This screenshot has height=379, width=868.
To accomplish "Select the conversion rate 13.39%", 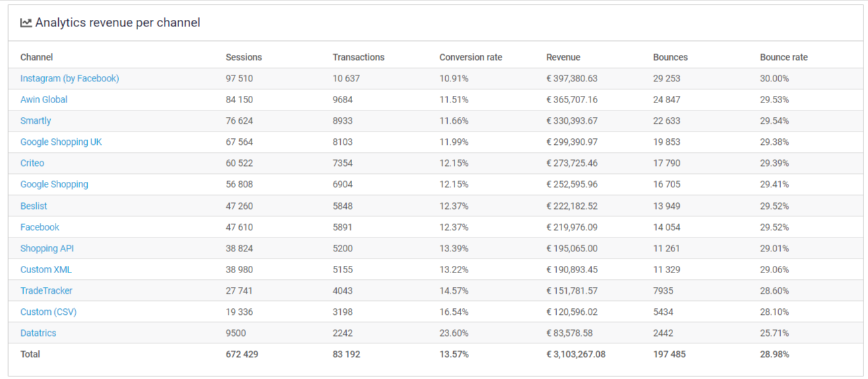I will click(x=454, y=248).
